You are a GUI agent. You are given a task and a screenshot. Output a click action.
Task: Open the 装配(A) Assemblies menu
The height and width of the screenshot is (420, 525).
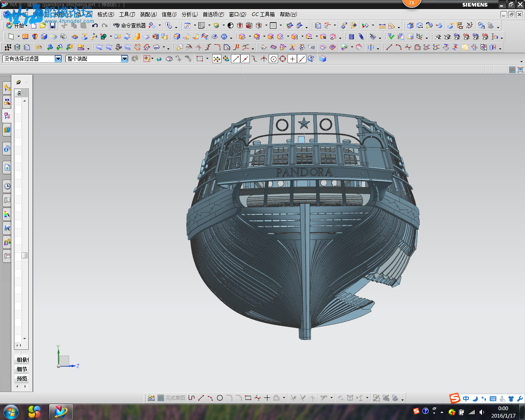[148, 14]
